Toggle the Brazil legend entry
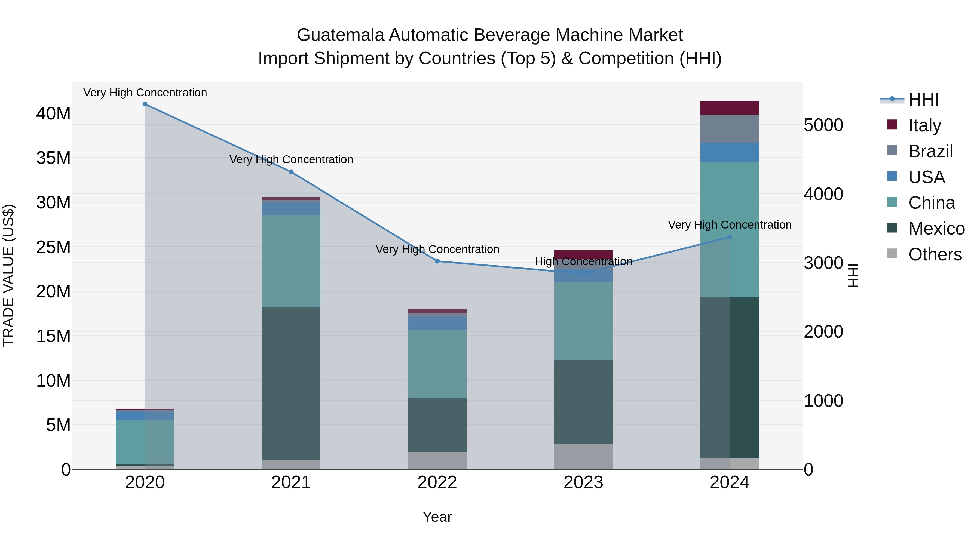Viewport: 980px width, 551px height. coord(920,151)
